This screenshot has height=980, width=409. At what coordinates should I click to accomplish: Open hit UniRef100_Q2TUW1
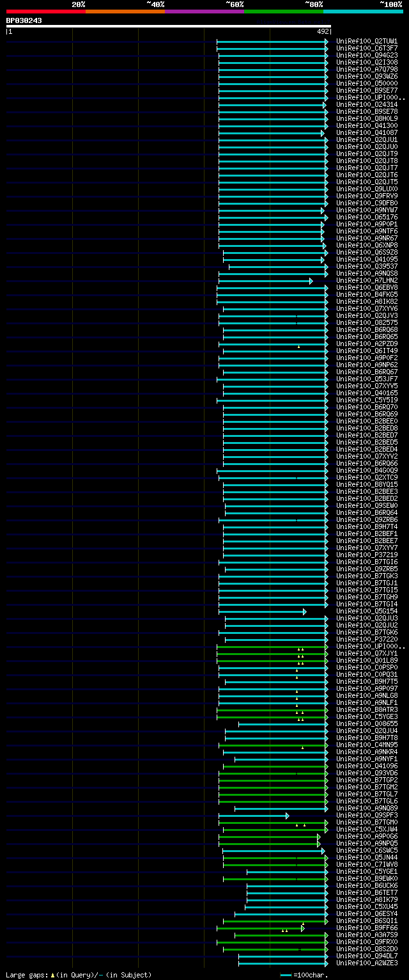(x=367, y=41)
